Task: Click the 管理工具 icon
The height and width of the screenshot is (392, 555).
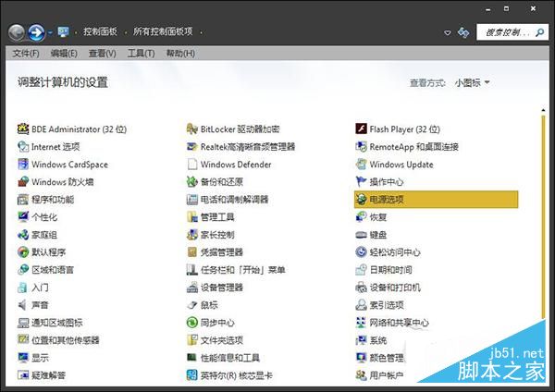Action: pos(191,217)
